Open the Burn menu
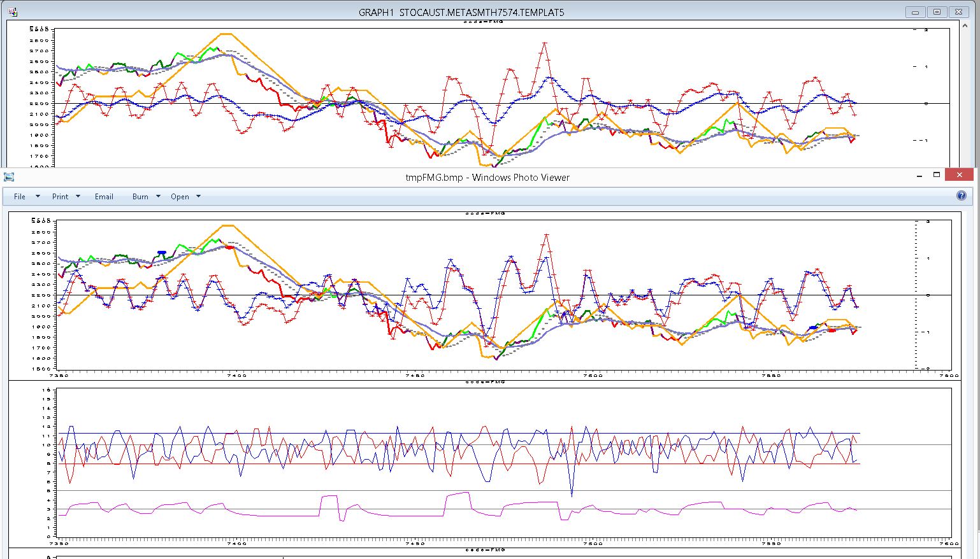The height and width of the screenshot is (559, 980). pos(140,197)
